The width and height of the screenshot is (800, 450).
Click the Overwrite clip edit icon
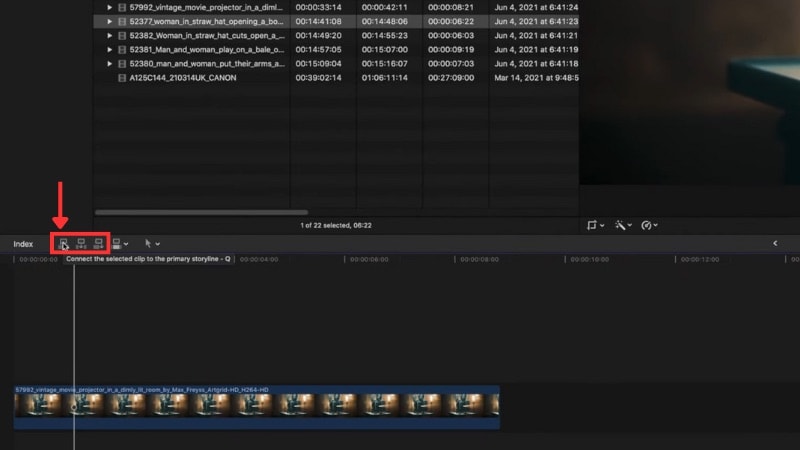pyautogui.click(x=117, y=244)
